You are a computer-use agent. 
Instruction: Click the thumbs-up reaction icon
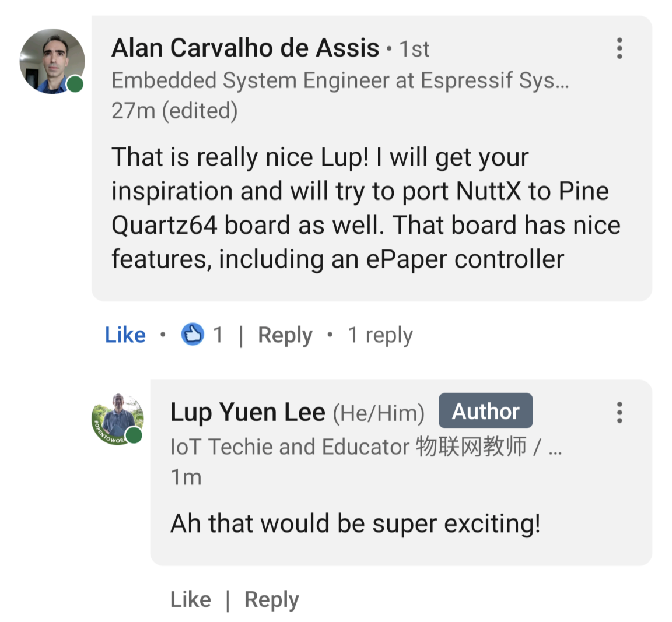tap(192, 335)
